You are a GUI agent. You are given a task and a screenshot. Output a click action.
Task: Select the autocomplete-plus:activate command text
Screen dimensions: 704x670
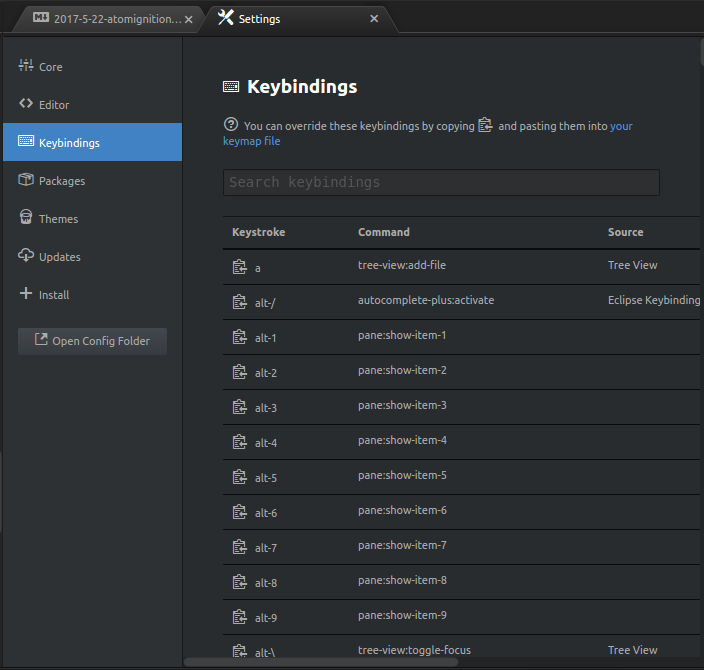point(426,300)
